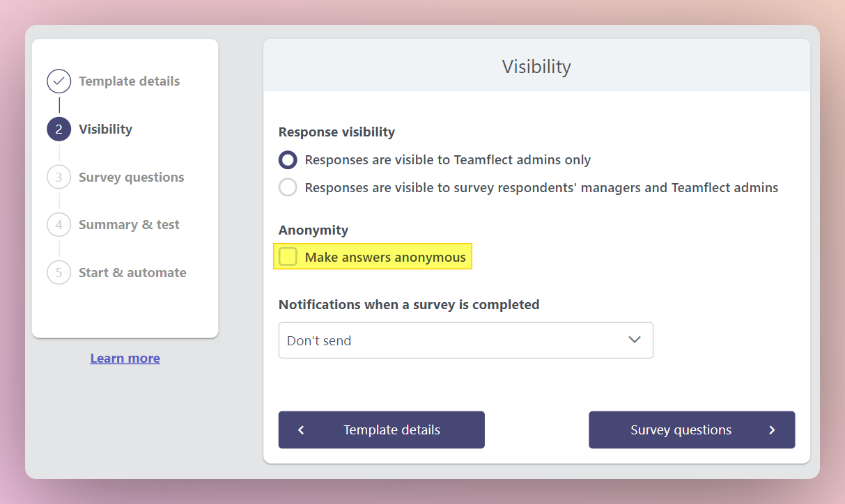The image size is (845, 504).
Task: Click the step 5 circle icon
Action: (x=59, y=273)
